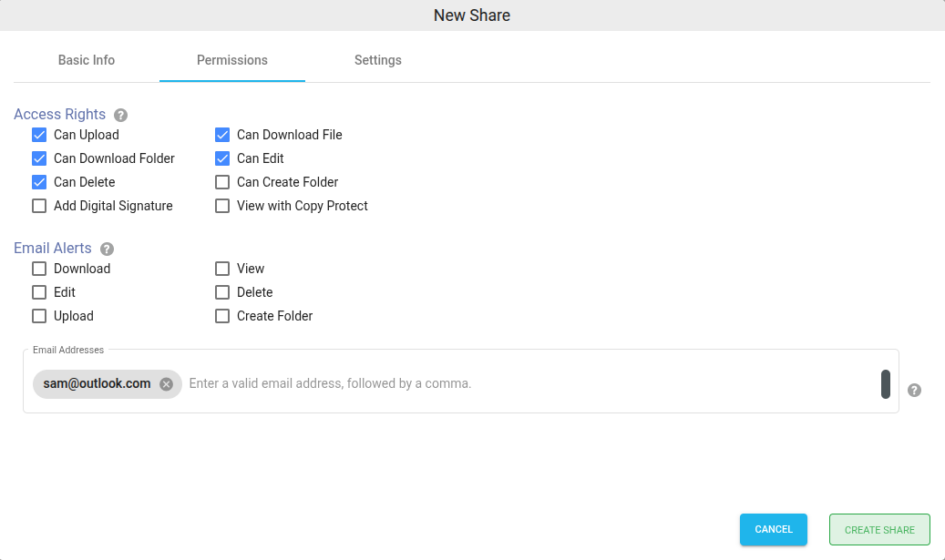The width and height of the screenshot is (945, 560).
Task: Turn on Create Folder email alerts
Action: pyautogui.click(x=222, y=315)
